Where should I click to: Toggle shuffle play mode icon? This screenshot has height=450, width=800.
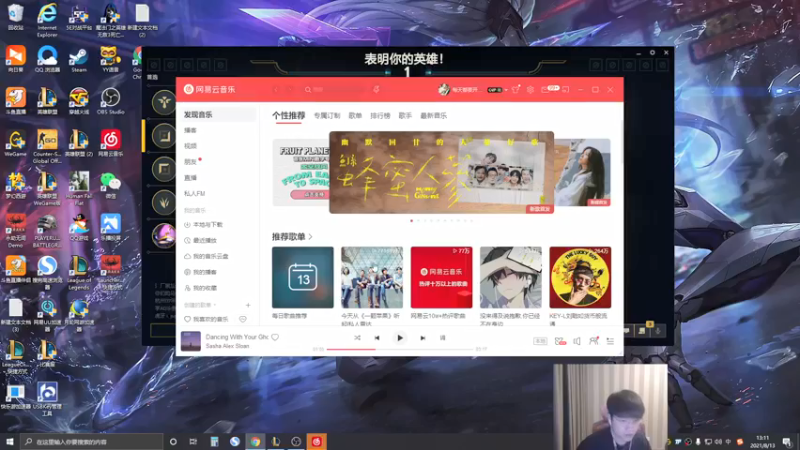tap(357, 338)
